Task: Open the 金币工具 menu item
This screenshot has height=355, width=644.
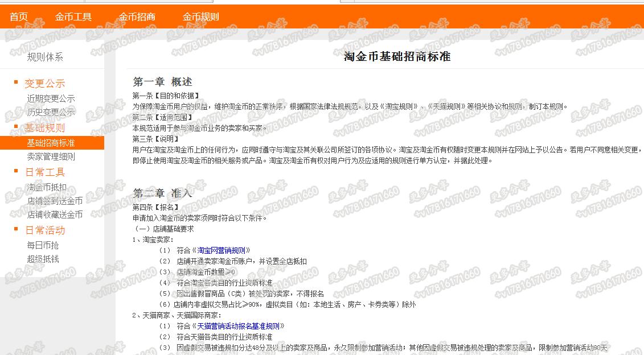Action: coord(72,16)
